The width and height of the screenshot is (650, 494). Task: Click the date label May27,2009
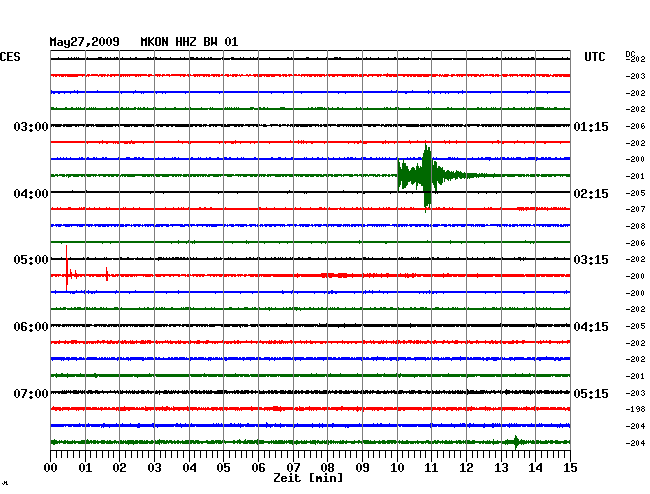point(84,42)
